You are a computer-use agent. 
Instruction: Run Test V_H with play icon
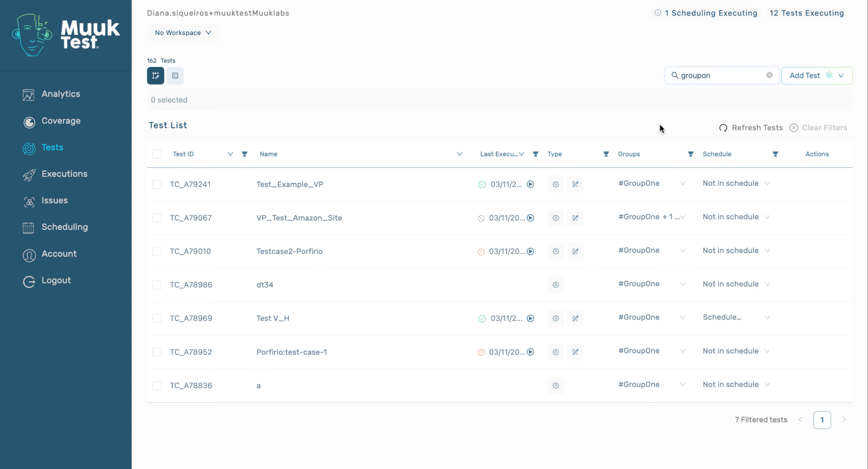click(530, 318)
